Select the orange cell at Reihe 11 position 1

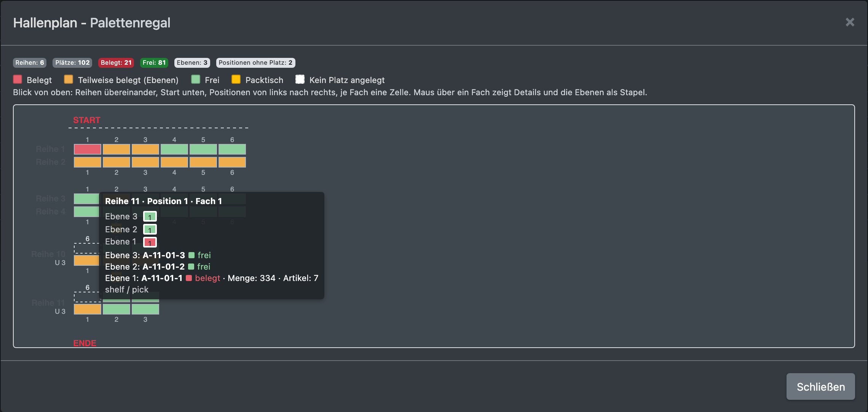coord(88,309)
